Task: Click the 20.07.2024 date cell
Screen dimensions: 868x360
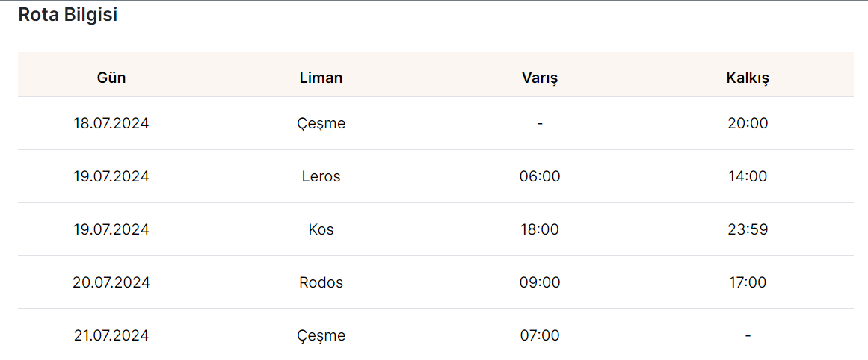Action: [111, 282]
